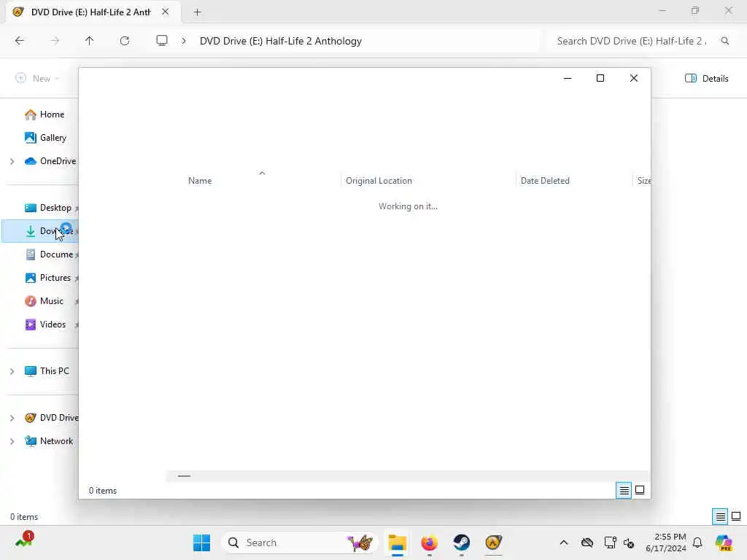The image size is (747, 560).
Task: Refresh the DVD Drive folder view
Action: point(125,41)
